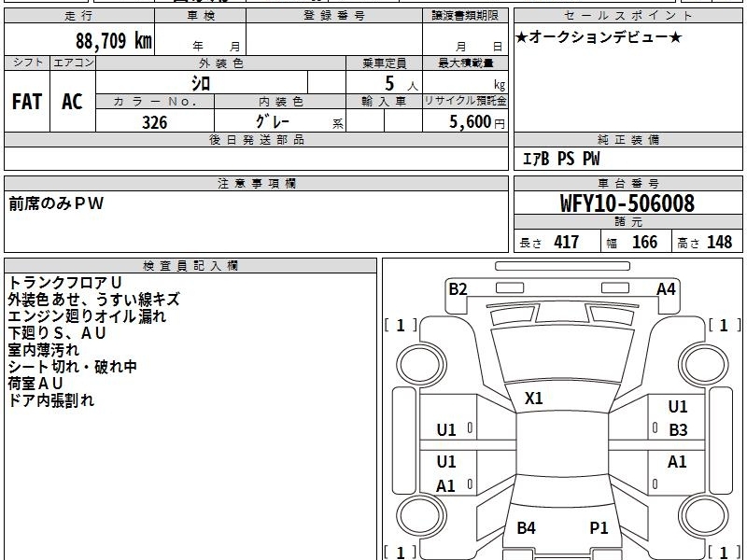Click the ★オークションデビュー★ sales point text

(599, 37)
